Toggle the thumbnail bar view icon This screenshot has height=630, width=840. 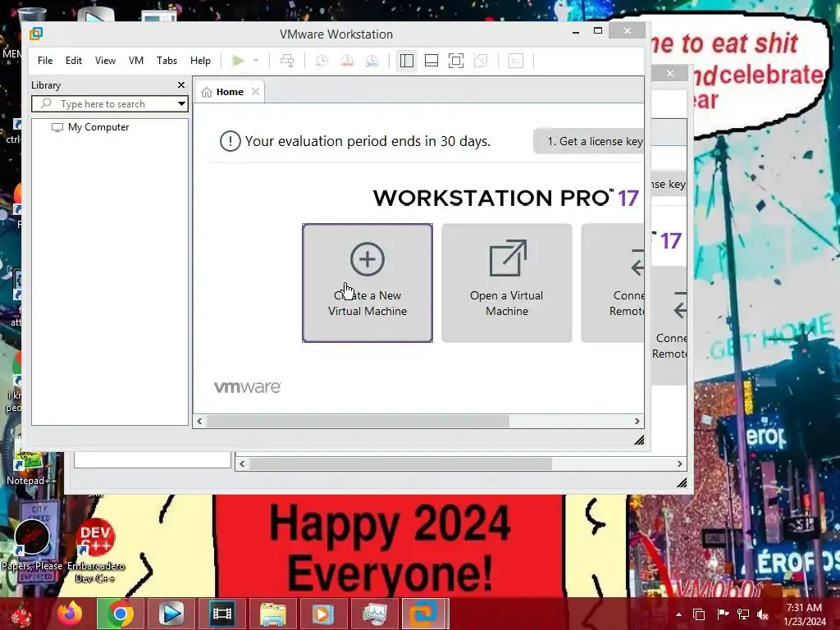[x=431, y=61]
